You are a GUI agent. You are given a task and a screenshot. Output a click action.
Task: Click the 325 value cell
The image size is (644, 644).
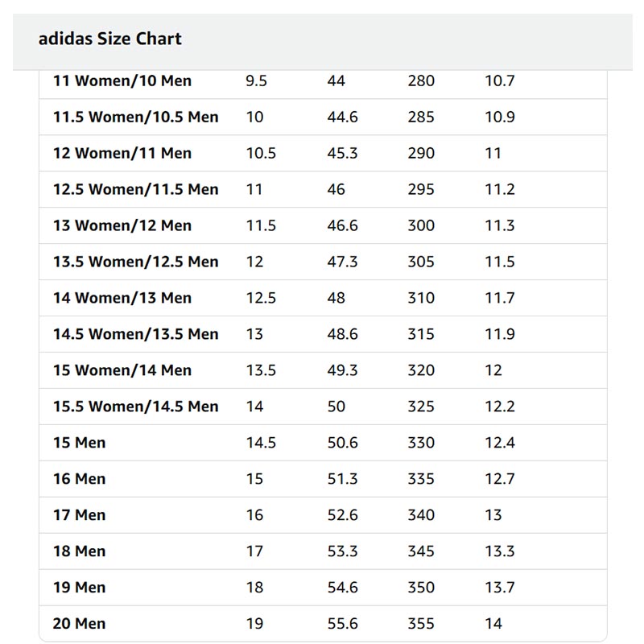click(x=421, y=407)
